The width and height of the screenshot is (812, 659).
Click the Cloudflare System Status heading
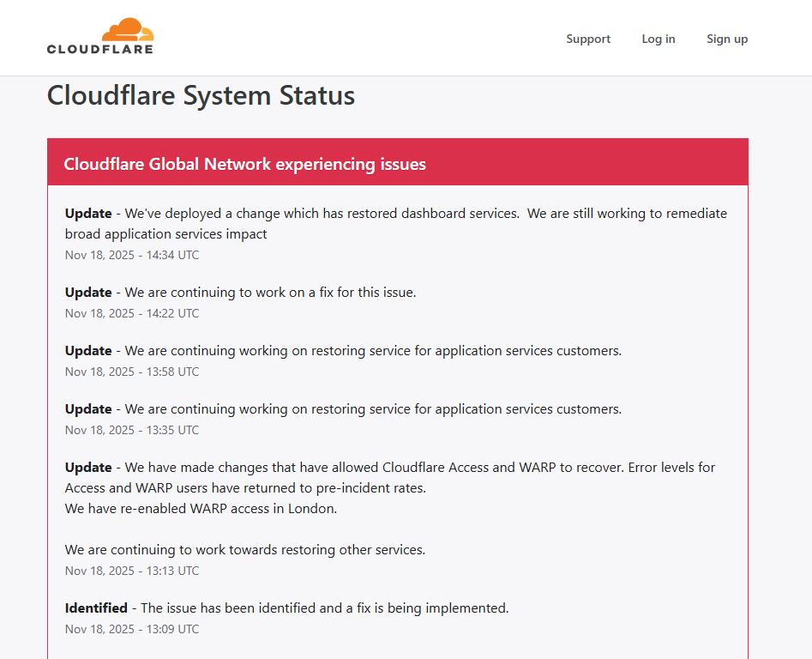201,95
